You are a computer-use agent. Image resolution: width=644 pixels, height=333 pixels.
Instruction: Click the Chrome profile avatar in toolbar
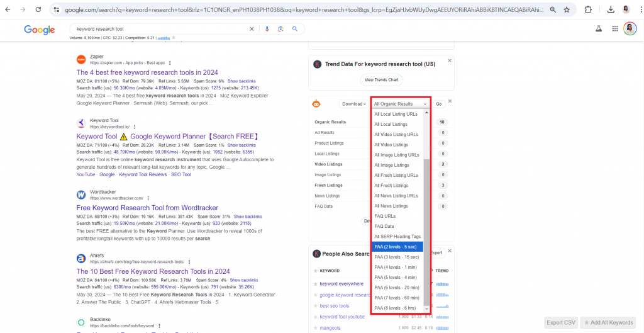(x=626, y=9)
